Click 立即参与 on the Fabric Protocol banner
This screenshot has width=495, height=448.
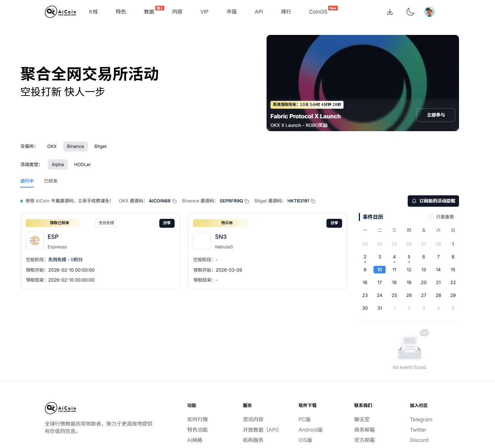click(435, 115)
